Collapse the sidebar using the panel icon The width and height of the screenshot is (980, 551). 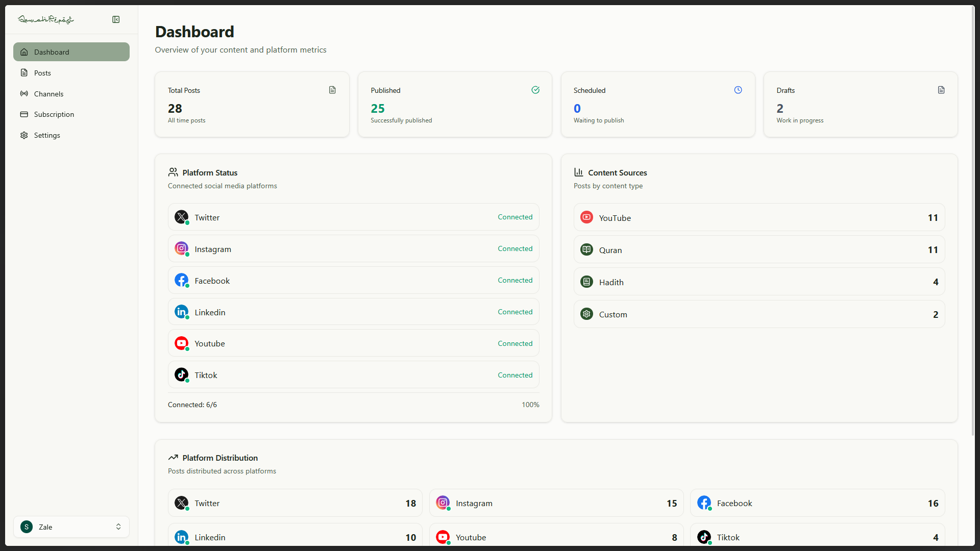pyautogui.click(x=116, y=19)
